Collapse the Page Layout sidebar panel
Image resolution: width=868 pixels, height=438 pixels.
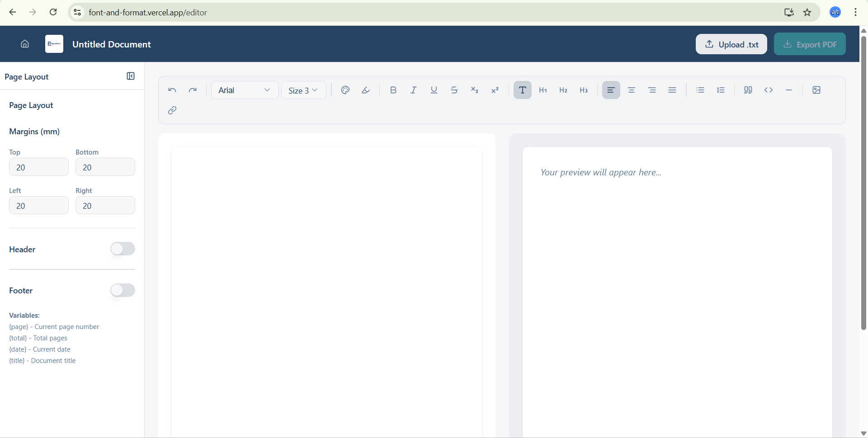pos(130,76)
